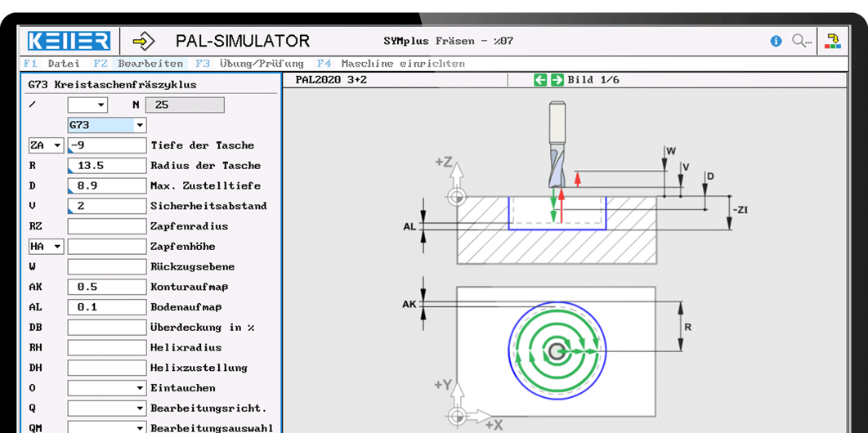This screenshot has height=433, width=868.
Task: Click the milling tool in the diagram
Action: point(558,145)
